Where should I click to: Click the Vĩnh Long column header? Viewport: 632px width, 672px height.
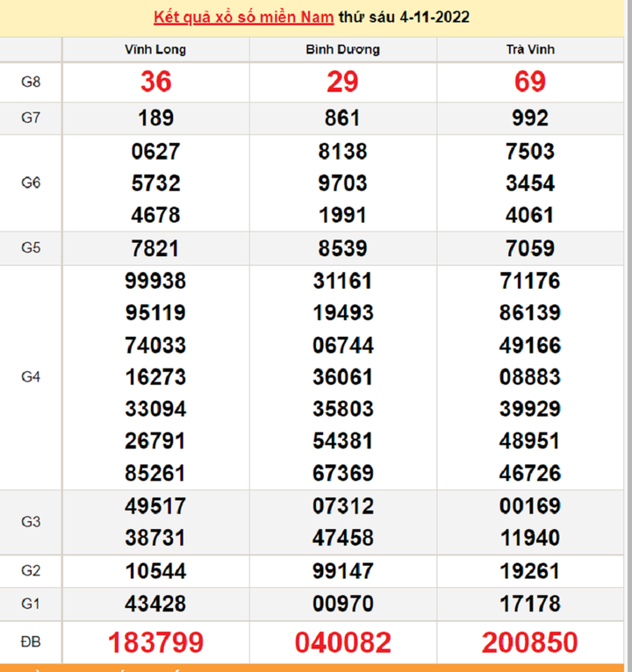tap(155, 50)
